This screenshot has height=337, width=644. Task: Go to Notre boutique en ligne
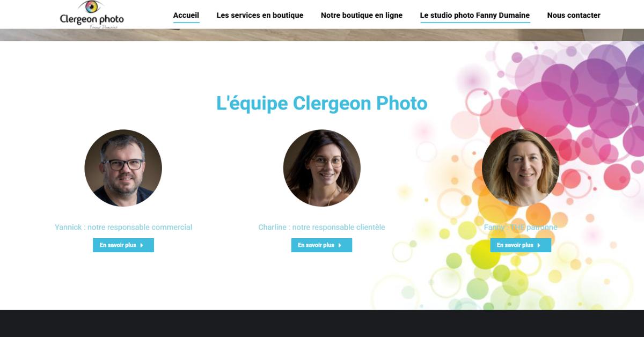(362, 15)
